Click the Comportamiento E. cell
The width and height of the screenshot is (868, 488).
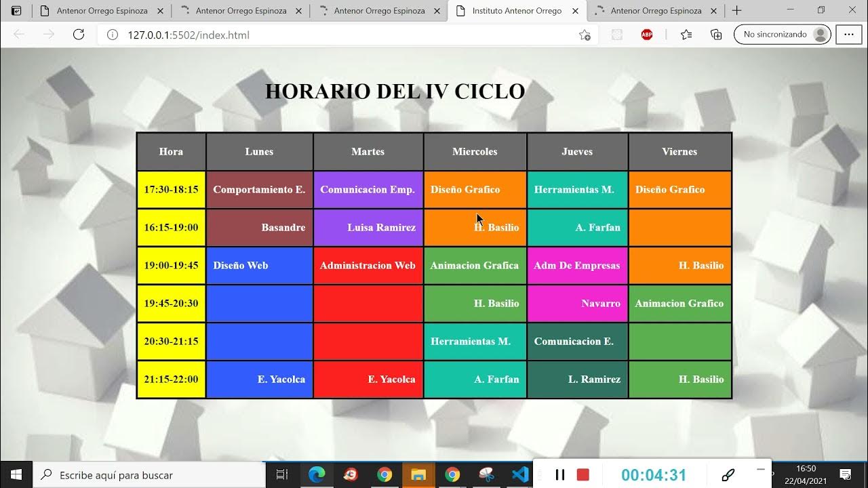pyautogui.click(x=259, y=190)
